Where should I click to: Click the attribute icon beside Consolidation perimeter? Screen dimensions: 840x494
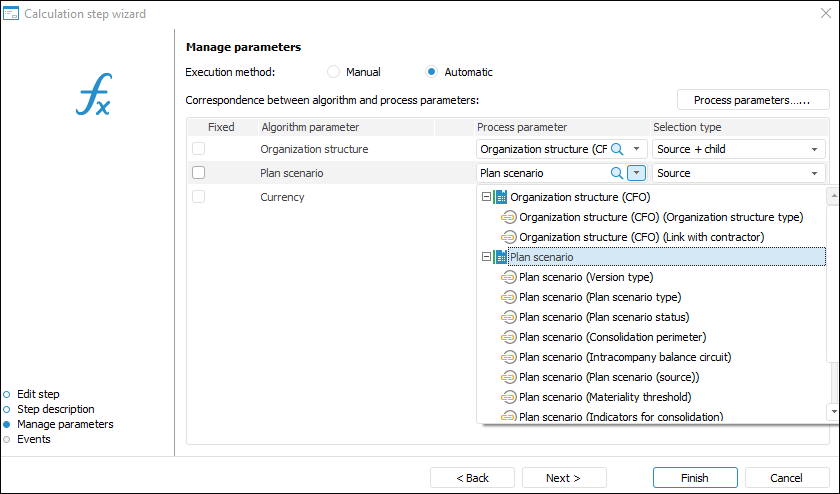click(x=508, y=337)
